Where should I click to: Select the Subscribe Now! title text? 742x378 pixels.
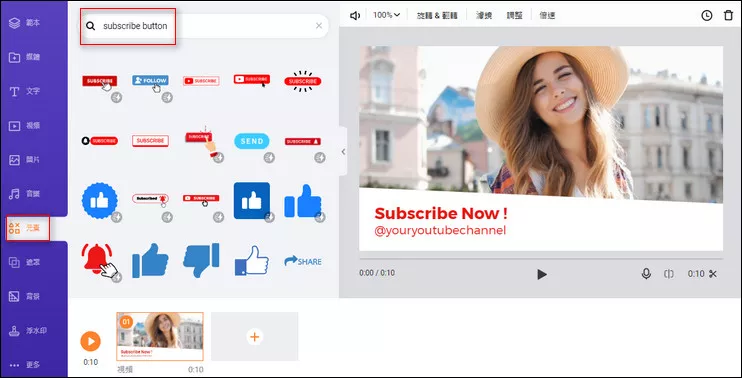(x=441, y=214)
